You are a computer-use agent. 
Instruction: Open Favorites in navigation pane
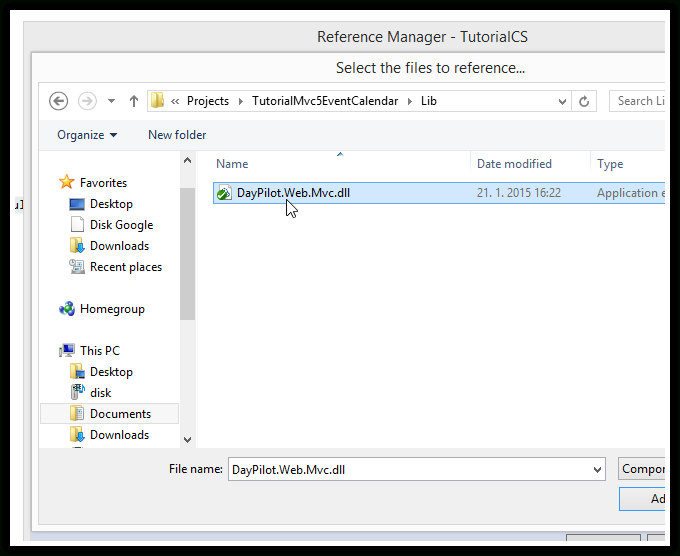click(x=103, y=183)
